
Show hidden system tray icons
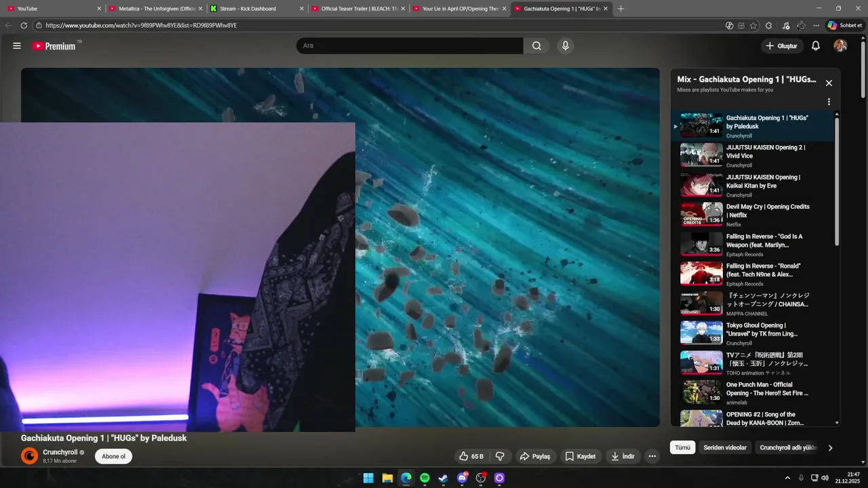coord(787,478)
